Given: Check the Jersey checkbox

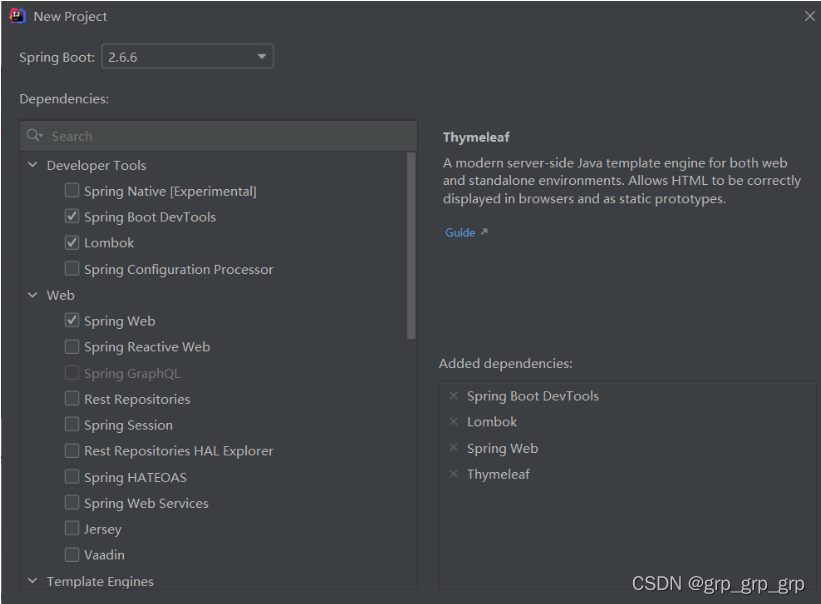Looking at the screenshot, I should tap(72, 528).
